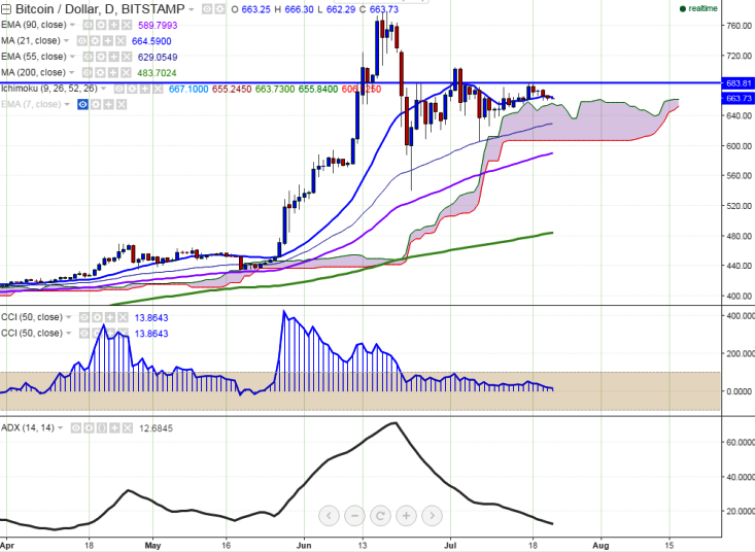Open settings gear for Bitcoin / Dollar symbol
Viewport: 755px width, 552px height.
[219, 9]
